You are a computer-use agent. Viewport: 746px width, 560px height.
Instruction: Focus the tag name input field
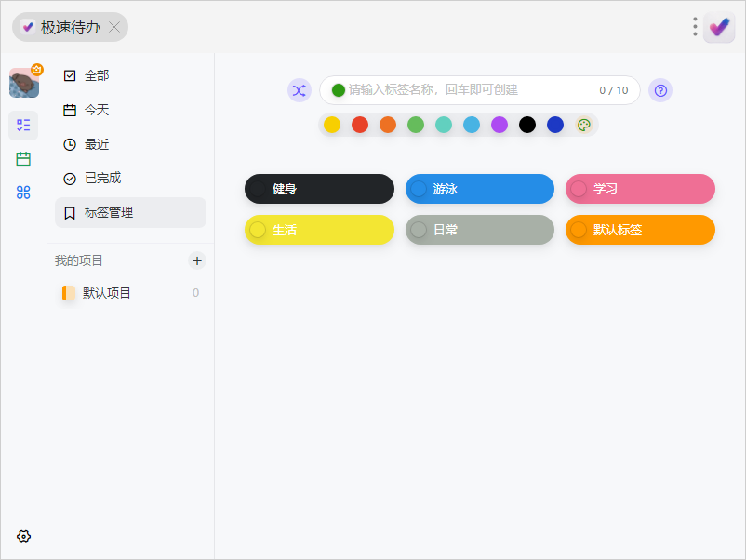click(480, 90)
